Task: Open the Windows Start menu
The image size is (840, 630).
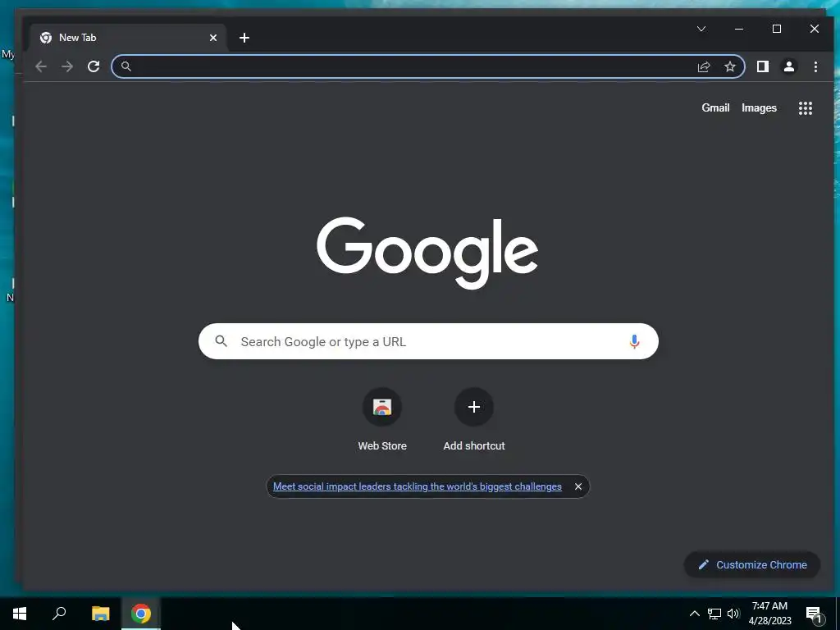Action: [x=20, y=614]
